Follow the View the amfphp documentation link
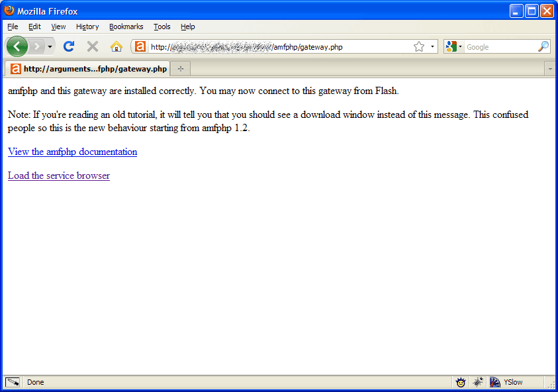The height and width of the screenshot is (392, 558). [72, 152]
